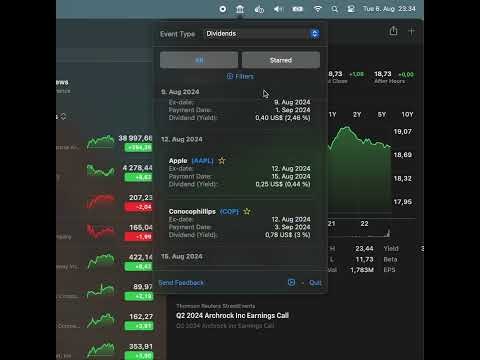Click the Thomson Reuters StreetEvents source label
480x360 pixels.
click(216, 306)
